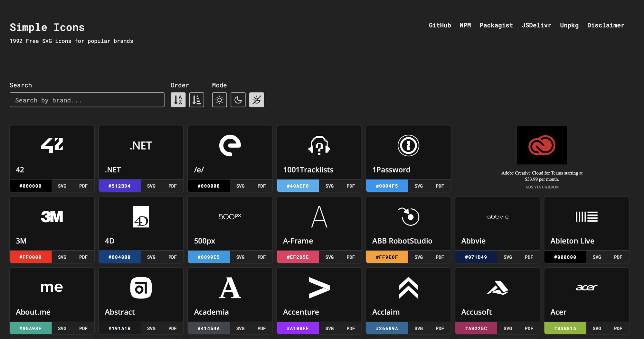644x339 pixels.
Task: Copy Accusoft color #A9225C swatch
Action: pos(476,328)
